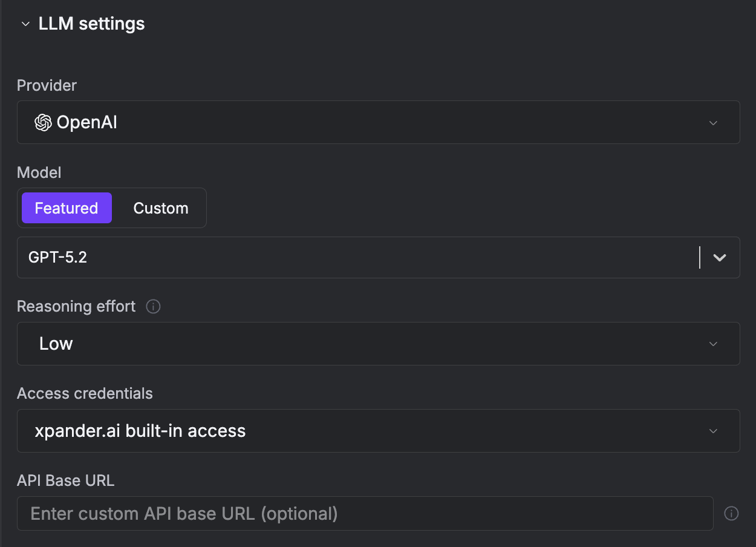
Task: Open the Provider selection dropdown
Action: (379, 122)
